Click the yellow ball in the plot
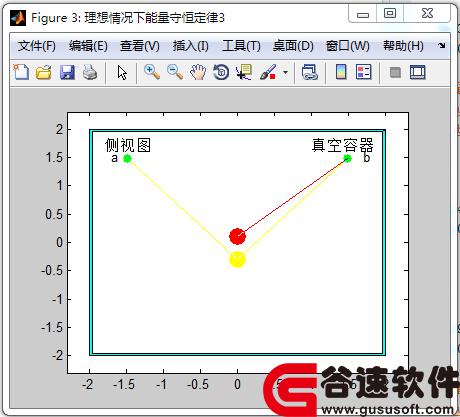The image size is (460, 417). [x=237, y=259]
